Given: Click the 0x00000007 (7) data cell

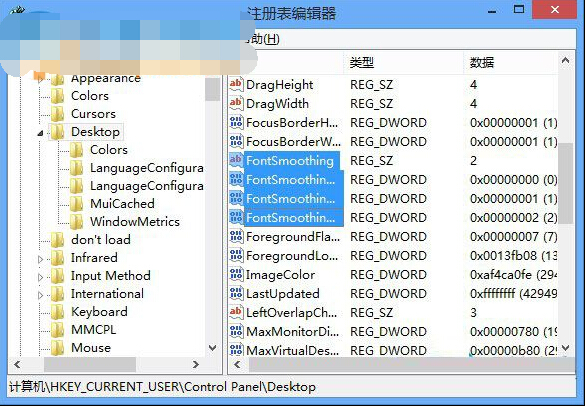Looking at the screenshot, I should [x=513, y=237].
